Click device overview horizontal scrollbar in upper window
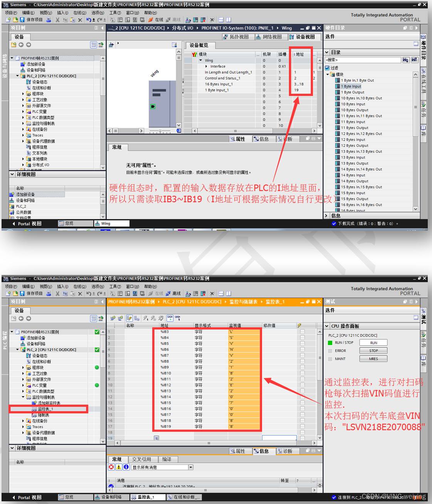This screenshot has height=504, width=432. tap(255, 131)
